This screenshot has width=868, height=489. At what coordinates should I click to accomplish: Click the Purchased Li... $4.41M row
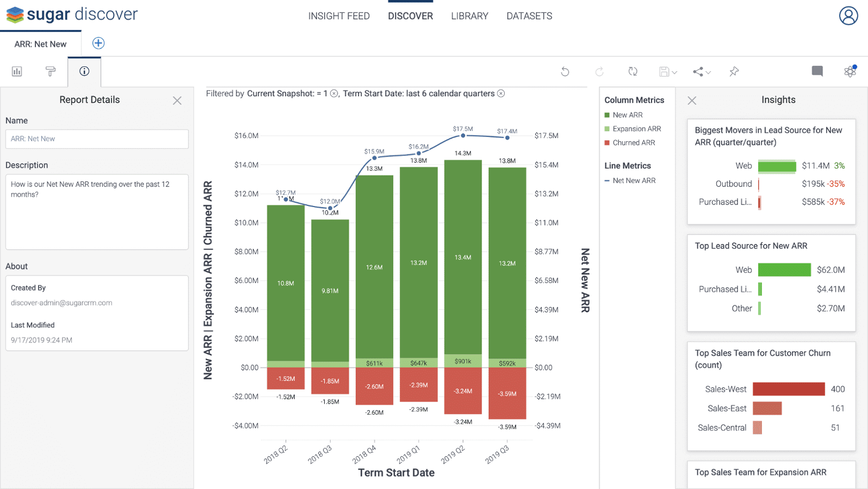click(x=771, y=290)
